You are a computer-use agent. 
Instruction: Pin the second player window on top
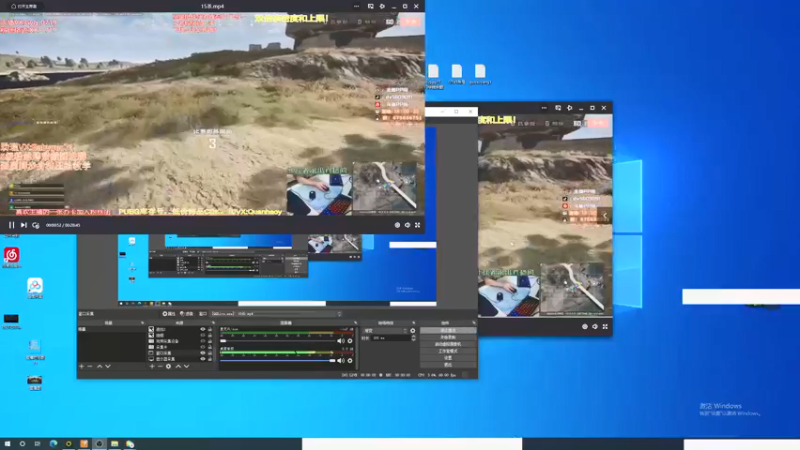[569, 108]
